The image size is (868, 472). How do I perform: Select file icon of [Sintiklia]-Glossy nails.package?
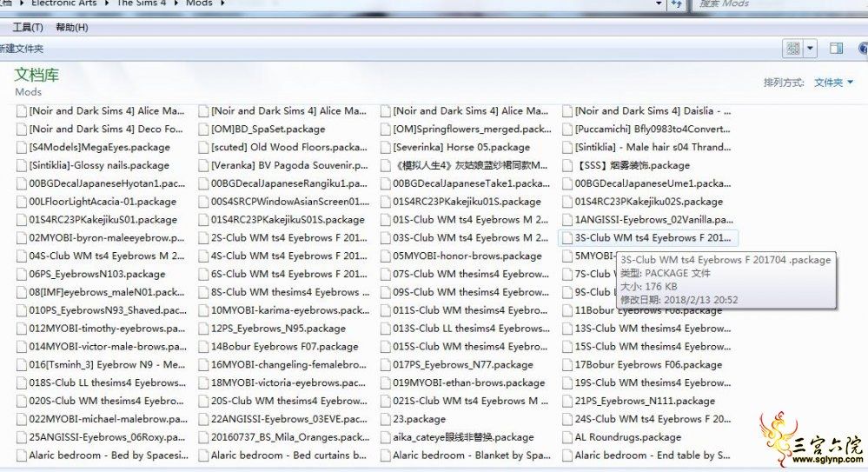(22, 166)
